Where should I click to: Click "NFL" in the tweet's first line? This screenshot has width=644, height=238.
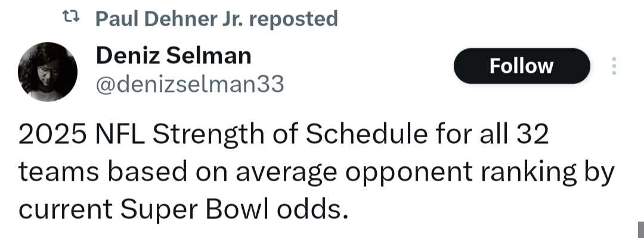[120, 135]
